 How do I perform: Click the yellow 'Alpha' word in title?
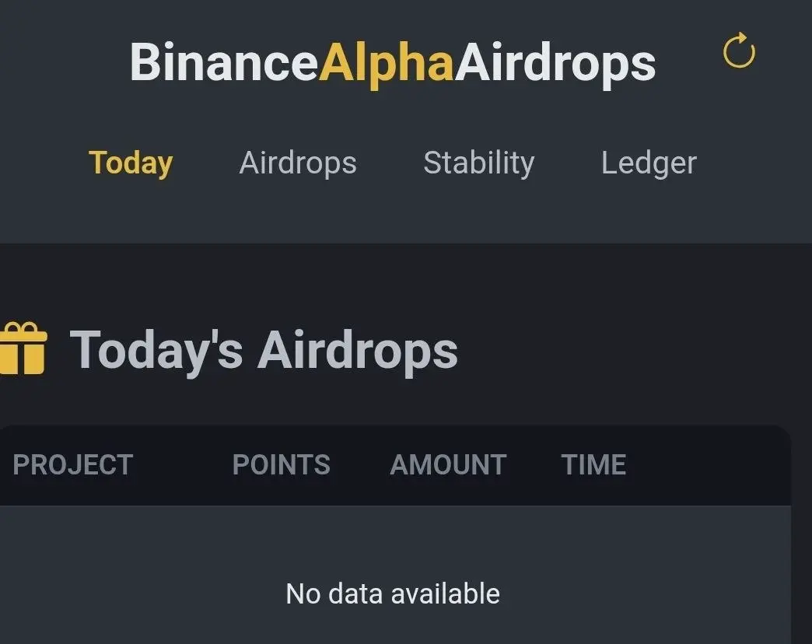tap(386, 62)
